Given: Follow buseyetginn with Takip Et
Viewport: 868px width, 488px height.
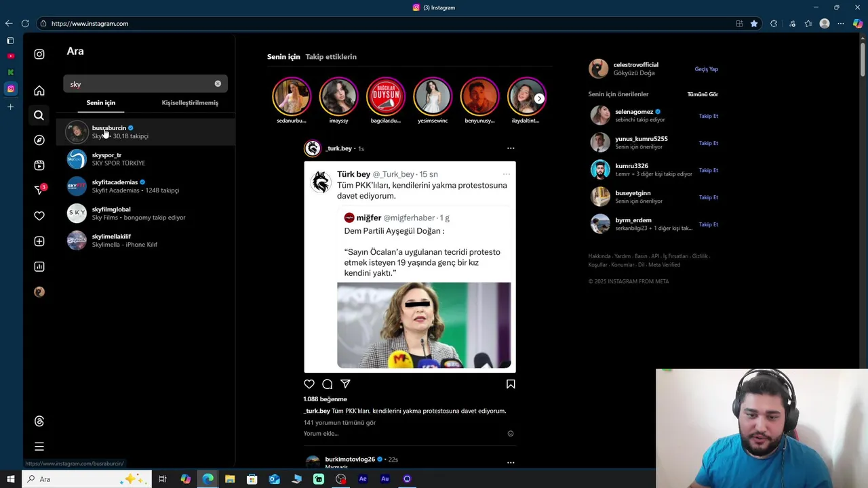Looking at the screenshot, I should pos(709,197).
